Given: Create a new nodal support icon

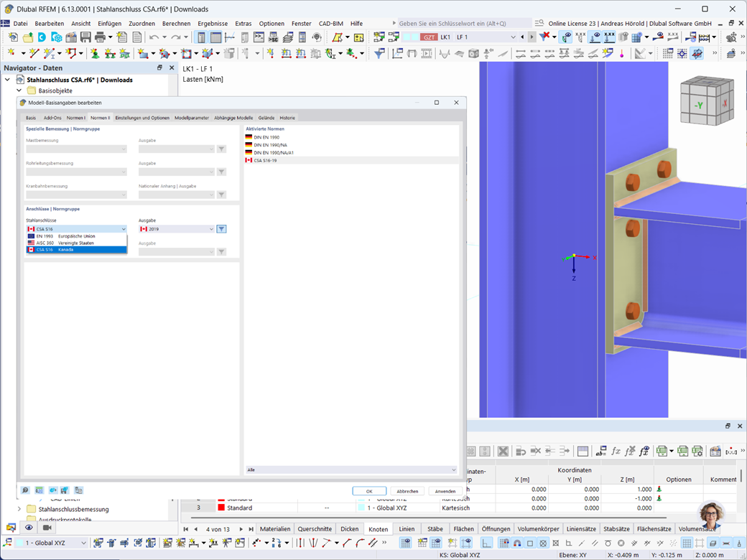Looking at the screenshot, I should (x=95, y=53).
